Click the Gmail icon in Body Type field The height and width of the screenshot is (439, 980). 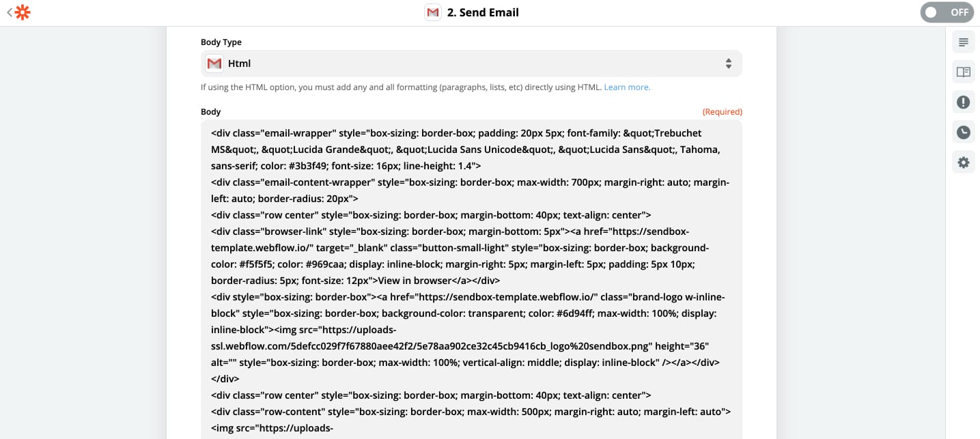(214, 63)
